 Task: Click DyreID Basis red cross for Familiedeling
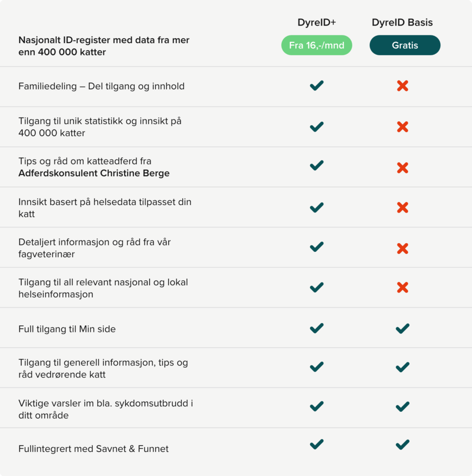pos(403,86)
